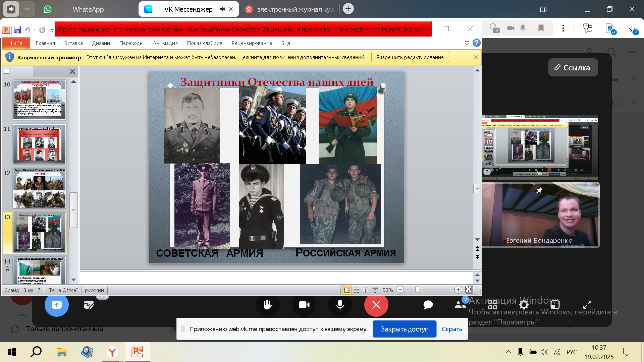The height and width of the screenshot is (362, 644).
Task: Open the Анимация ribbon tab
Action: 165,43
